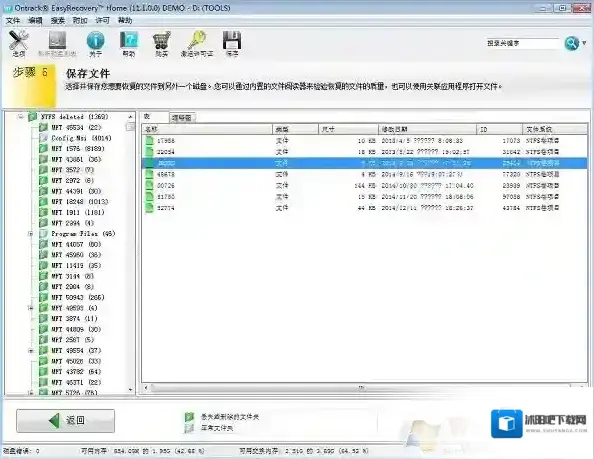Image resolution: width=594 pixels, height=459 pixels.
Task: Select MFT 3572 (7) folder
Action: pyautogui.click(x=72, y=170)
